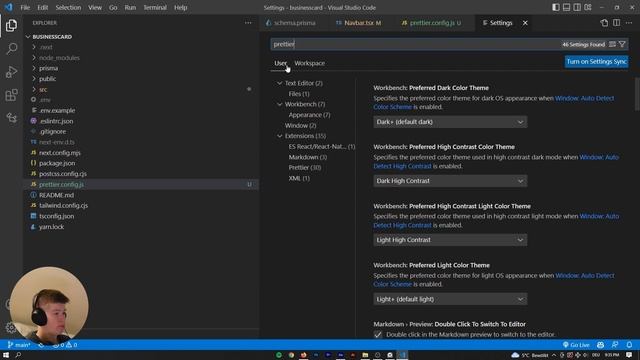Open the File menu

[x=25, y=7]
